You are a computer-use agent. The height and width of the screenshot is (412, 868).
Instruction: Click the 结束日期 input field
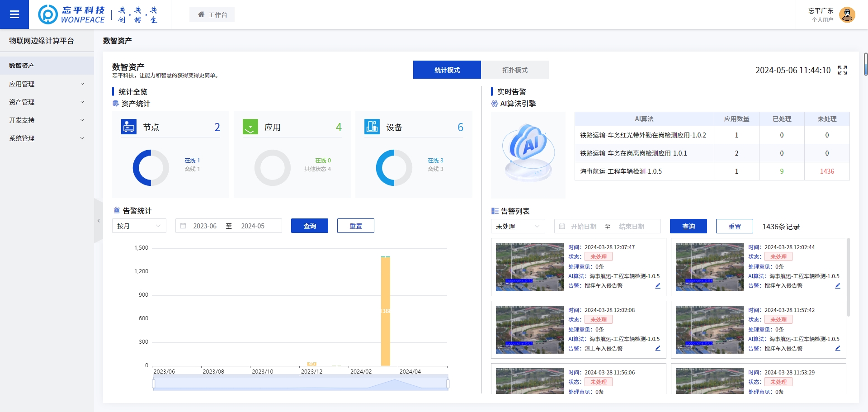click(632, 226)
